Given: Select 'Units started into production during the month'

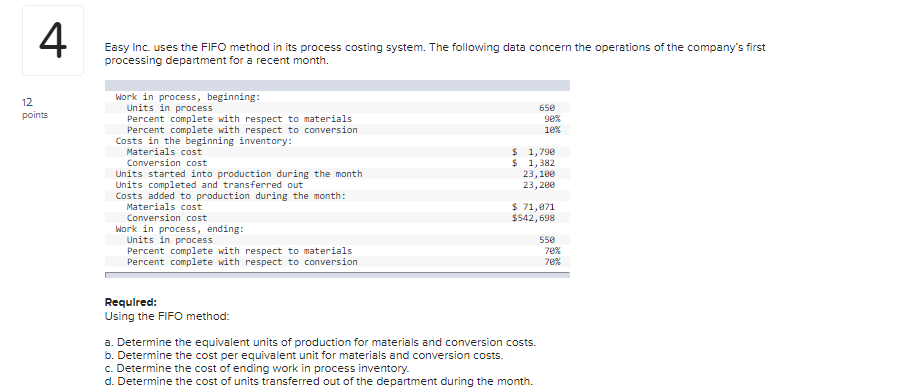Looking at the screenshot, I should (239, 174).
